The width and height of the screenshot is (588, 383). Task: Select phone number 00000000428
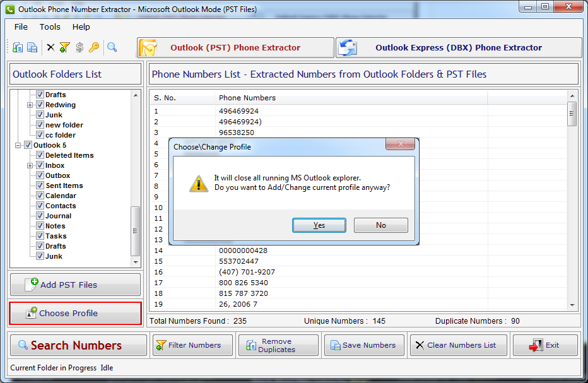pos(243,250)
